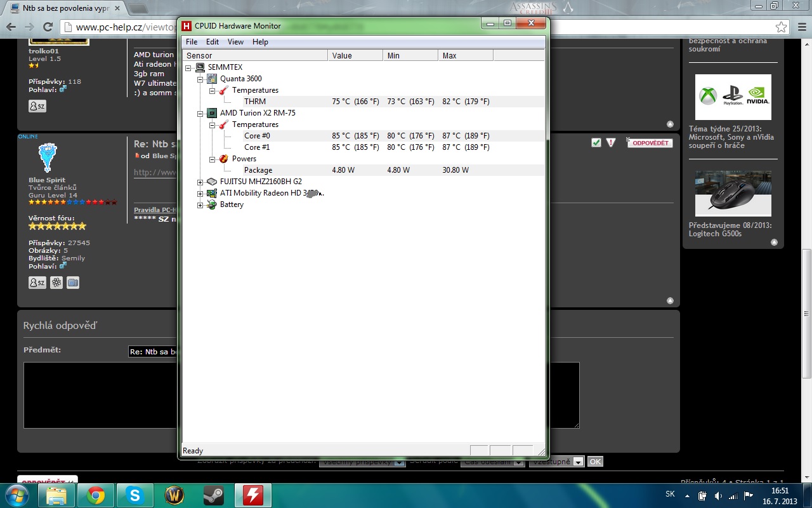This screenshot has height=508, width=812.
Task: Open the Chrome menu icon
Action: click(801, 27)
